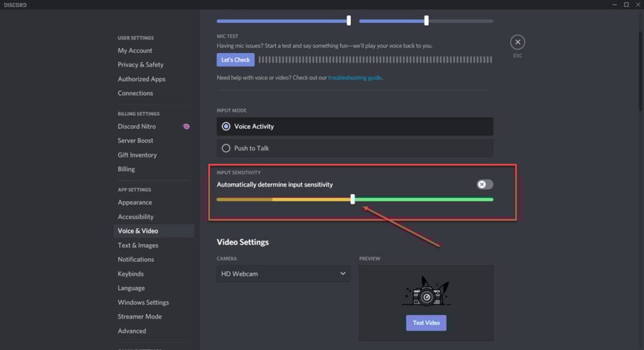Click the 'Automatically determine input sensitivity' label
644x350 pixels.
point(275,184)
